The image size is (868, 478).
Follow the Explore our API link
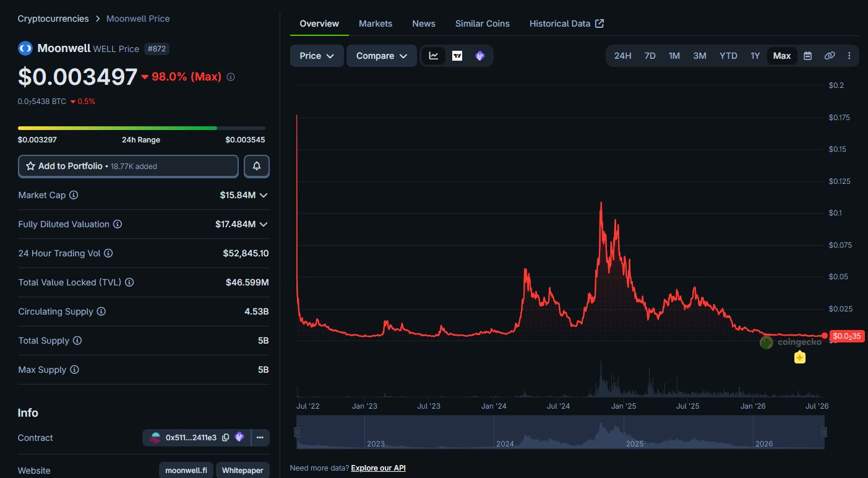pos(378,468)
